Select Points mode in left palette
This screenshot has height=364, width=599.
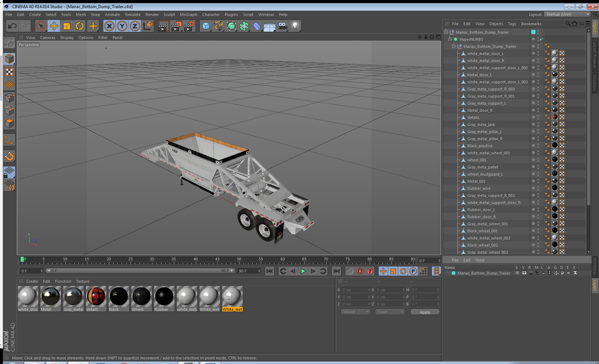[9, 98]
